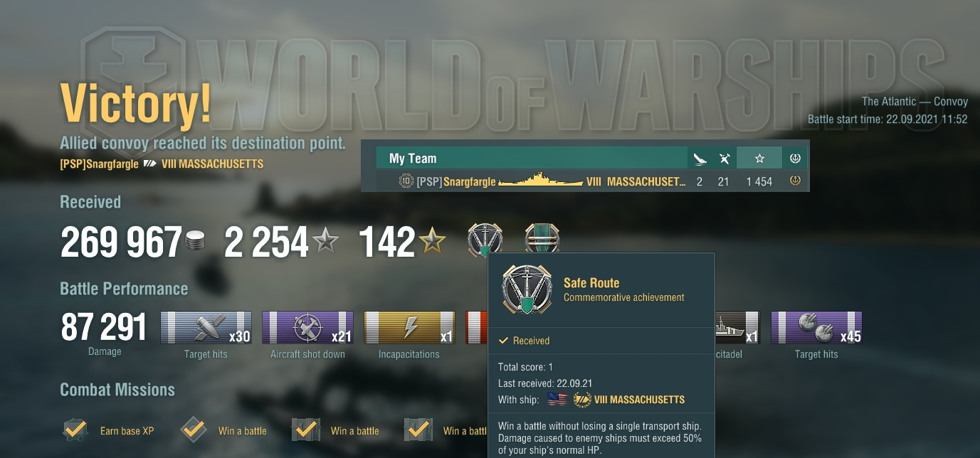
Task: Sort team by ships destroyed column
Action: point(700,159)
